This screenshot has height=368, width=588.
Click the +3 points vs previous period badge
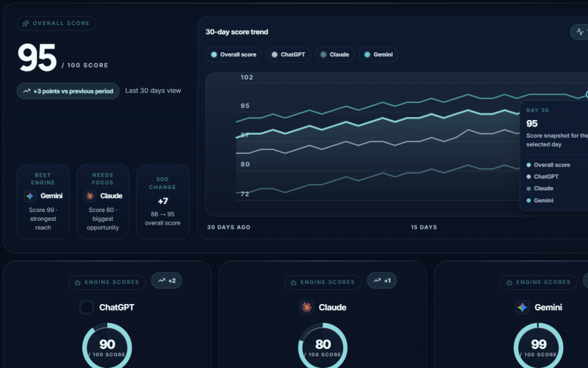[68, 91]
